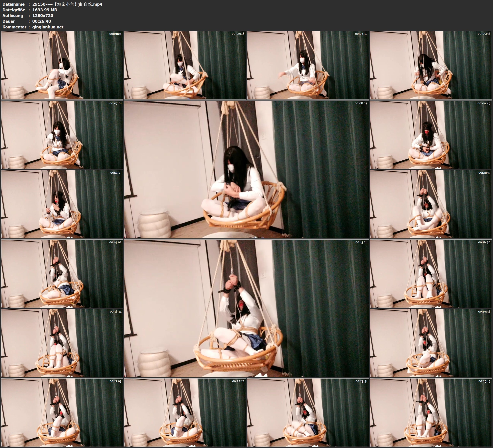Click the frame marked 00:18:14
The image size is (493, 448).
pyautogui.click(x=62, y=343)
